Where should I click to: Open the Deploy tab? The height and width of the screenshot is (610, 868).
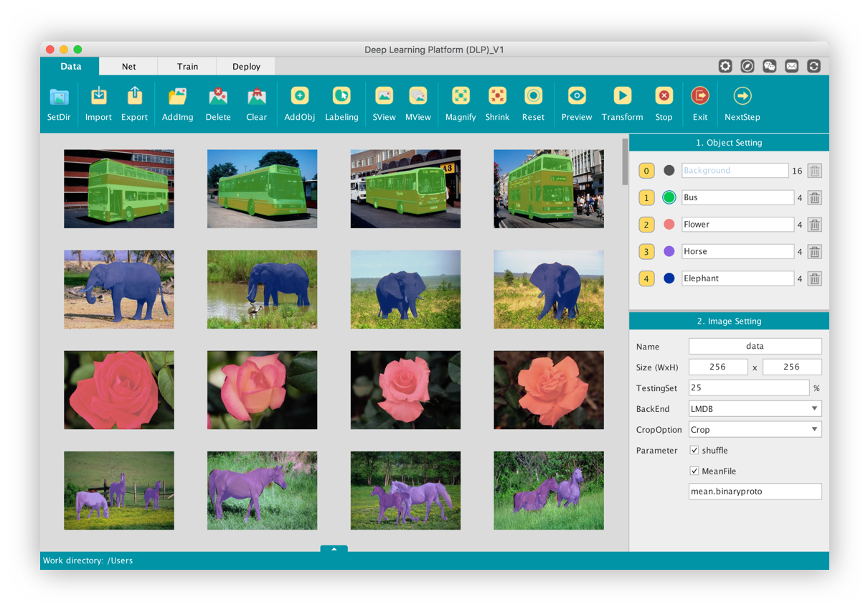(246, 67)
